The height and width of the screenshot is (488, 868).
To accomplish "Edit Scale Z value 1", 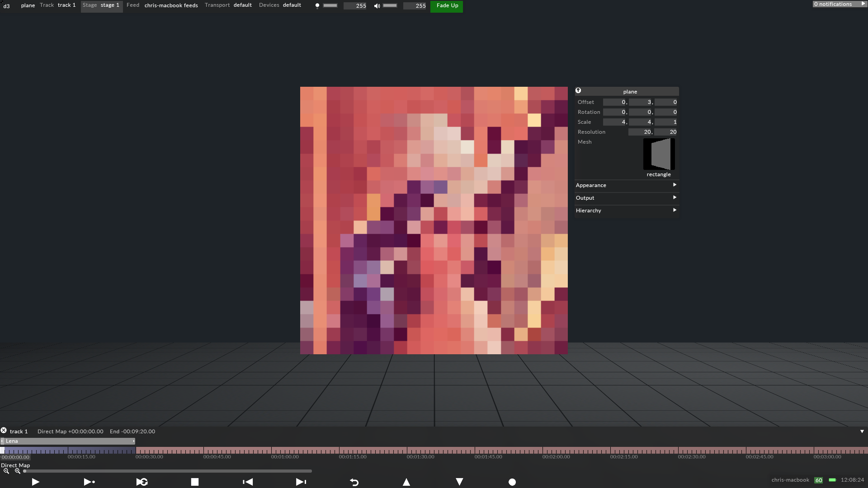I will [x=666, y=122].
